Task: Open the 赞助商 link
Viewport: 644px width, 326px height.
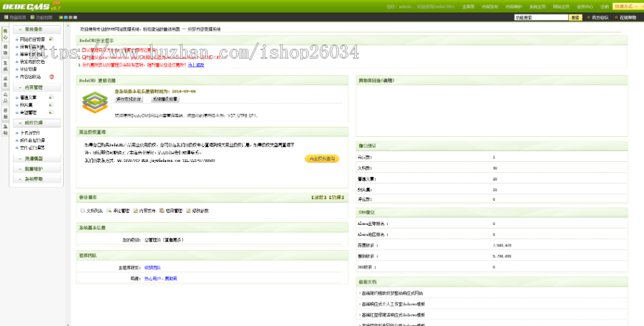Action: pos(171,278)
